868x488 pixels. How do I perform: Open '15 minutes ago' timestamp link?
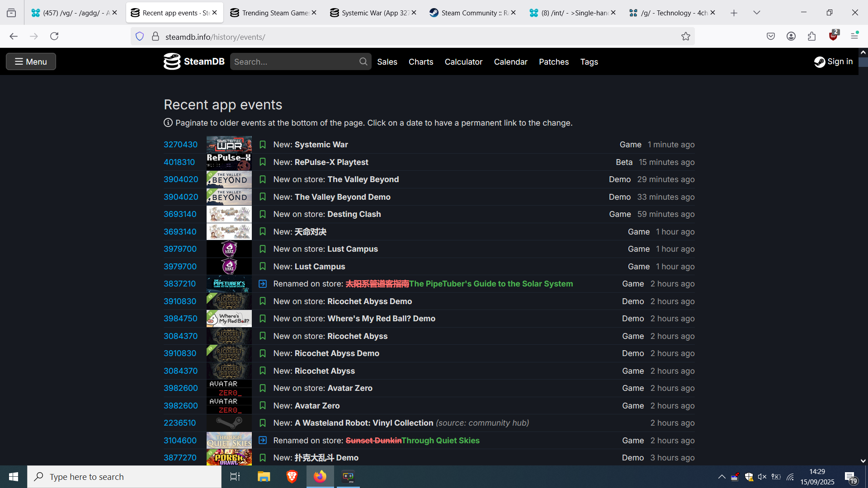(x=666, y=162)
